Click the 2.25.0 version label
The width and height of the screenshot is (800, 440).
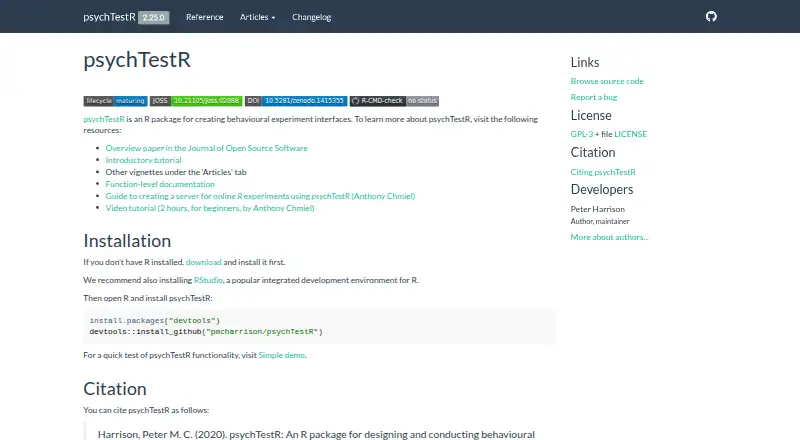154,17
